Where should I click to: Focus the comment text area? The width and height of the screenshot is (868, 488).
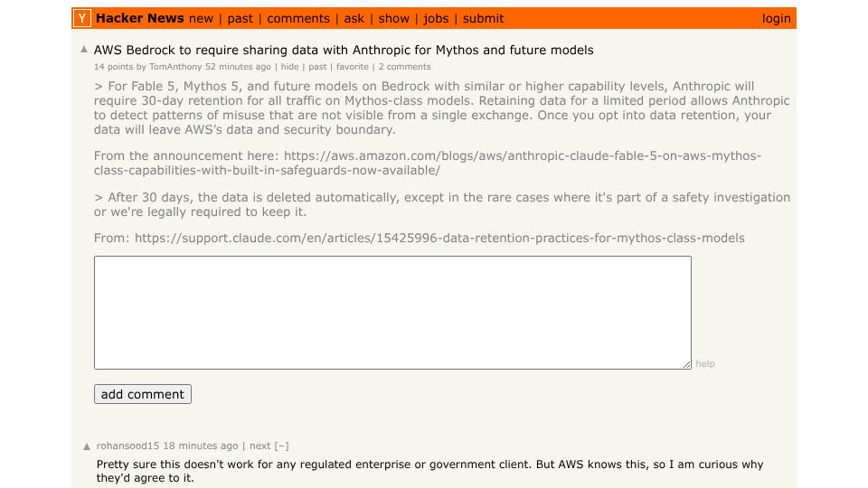392,312
